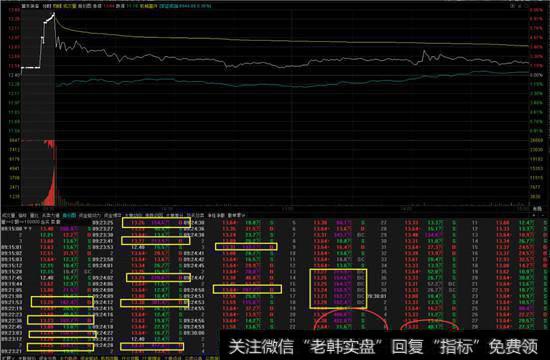The height and width of the screenshot is (360, 550).
Task: Click the 0.00% label on the right axis
Action: 536,75
